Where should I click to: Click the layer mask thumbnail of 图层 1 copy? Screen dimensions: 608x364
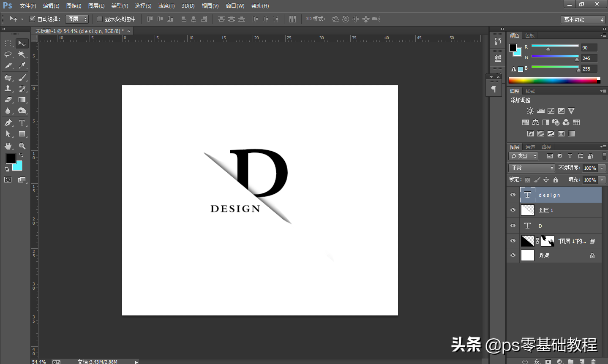coord(547,240)
